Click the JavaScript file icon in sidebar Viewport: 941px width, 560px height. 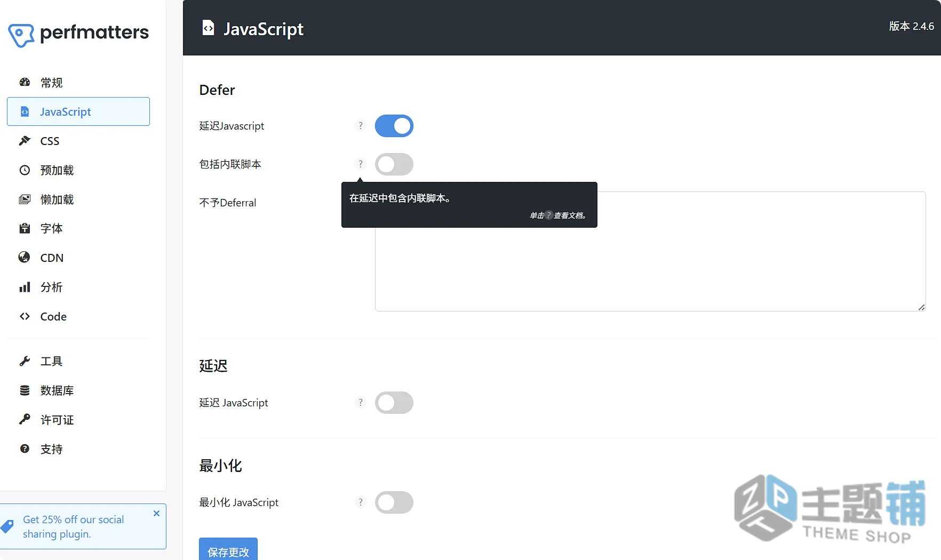pos(25,111)
